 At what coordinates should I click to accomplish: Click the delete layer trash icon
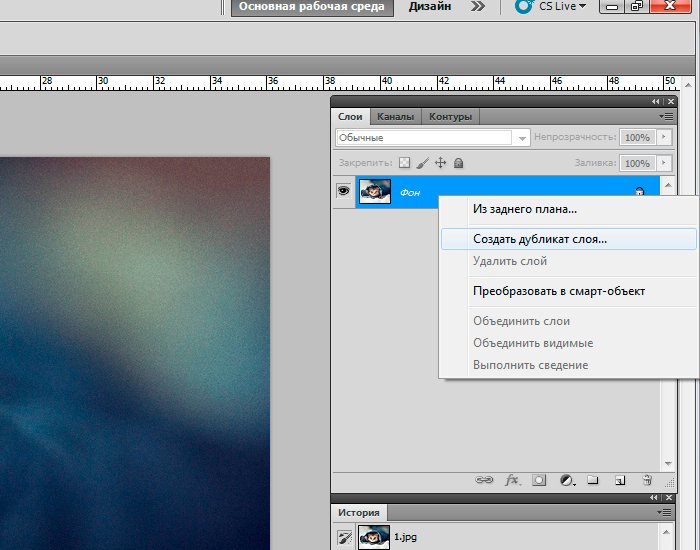click(x=647, y=480)
